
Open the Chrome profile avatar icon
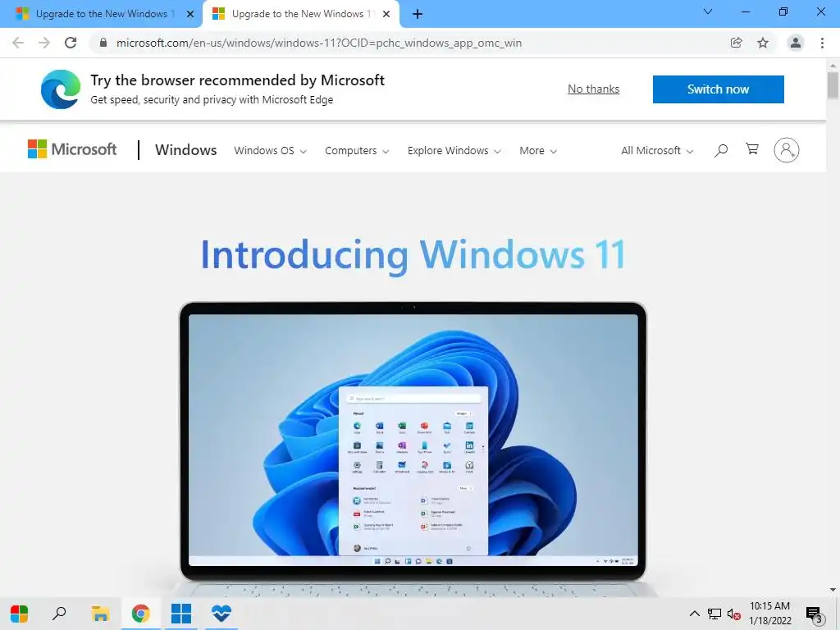tap(796, 43)
